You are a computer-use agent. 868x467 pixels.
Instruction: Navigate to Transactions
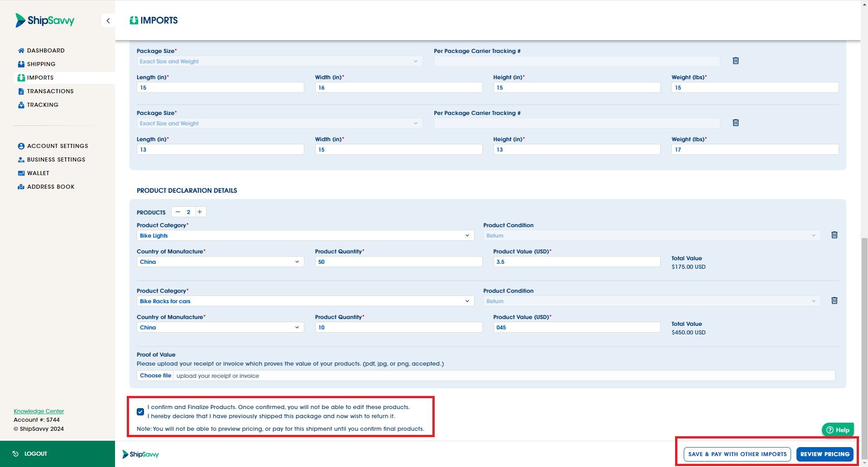pyautogui.click(x=46, y=91)
